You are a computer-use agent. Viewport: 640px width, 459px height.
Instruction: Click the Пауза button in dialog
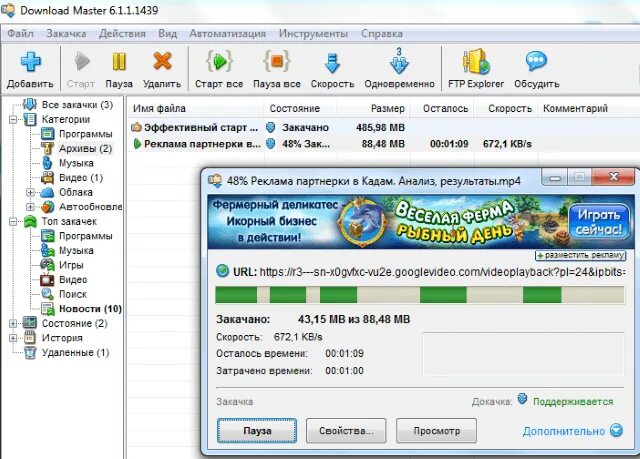(x=257, y=430)
